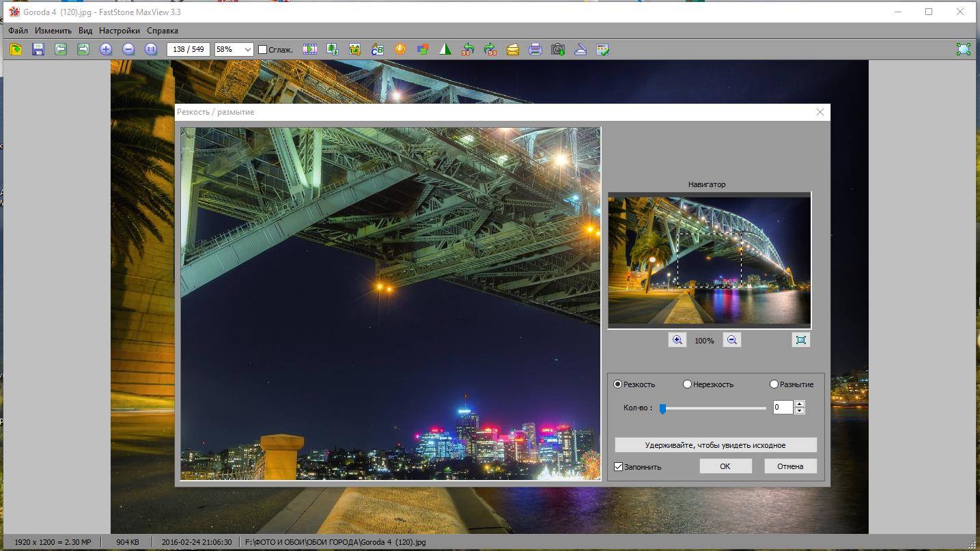Viewport: 980px width, 551px height.
Task: Click the actual size 1:1 icon
Action: pyautogui.click(x=151, y=49)
